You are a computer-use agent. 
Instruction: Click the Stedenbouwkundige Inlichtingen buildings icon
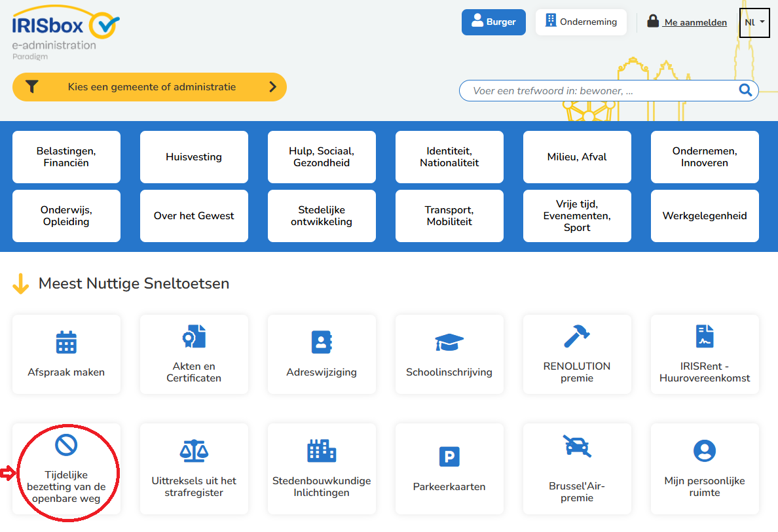coord(322,450)
